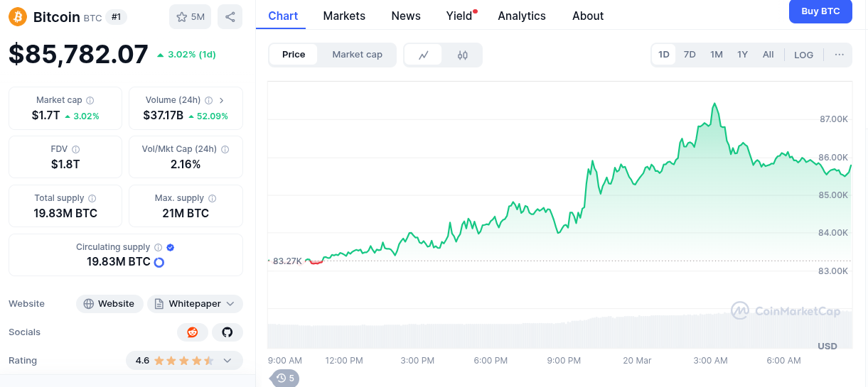Select All time range
This screenshot has width=868, height=387.
coord(768,55)
